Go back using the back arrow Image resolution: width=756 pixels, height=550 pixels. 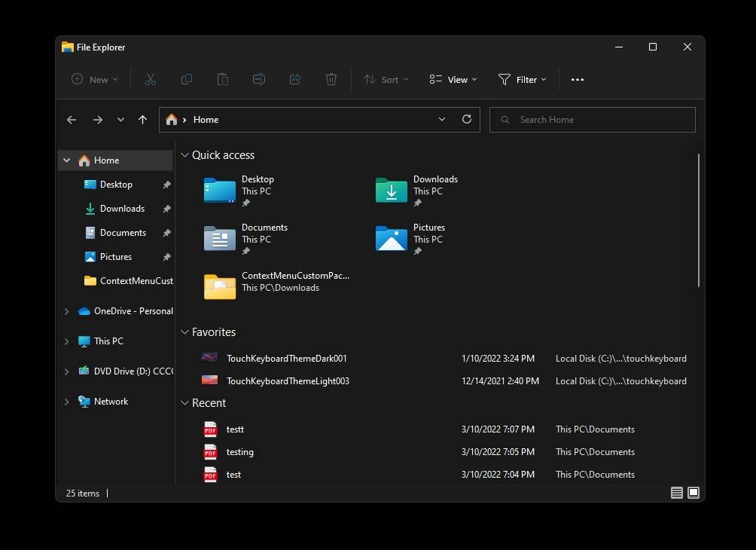(72, 119)
